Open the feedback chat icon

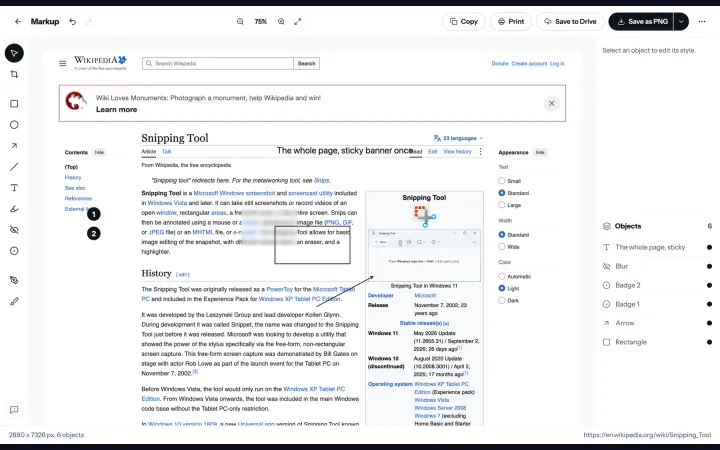(x=14, y=410)
